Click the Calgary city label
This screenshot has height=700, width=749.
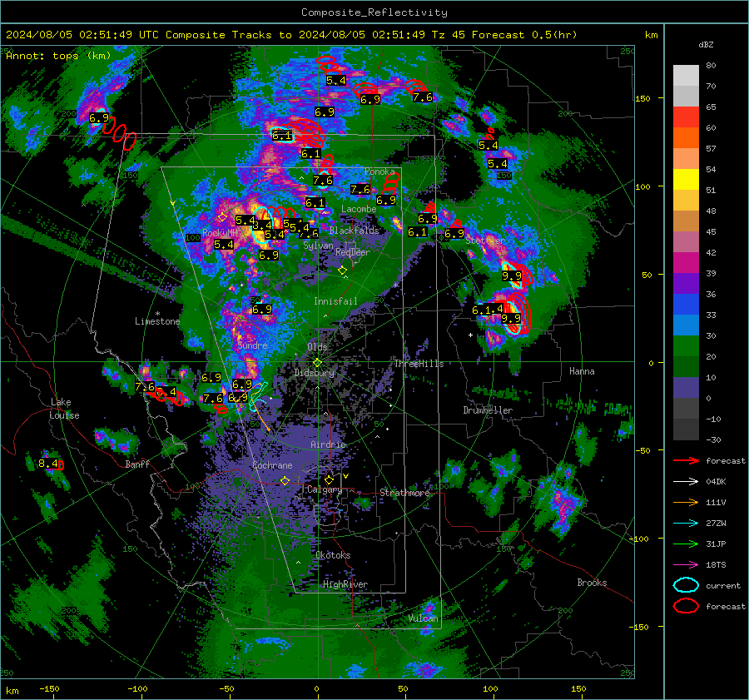coord(325,489)
